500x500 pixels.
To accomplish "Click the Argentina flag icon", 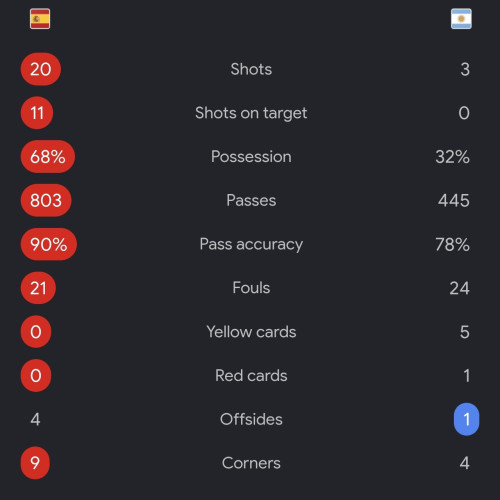I will [x=461, y=19].
